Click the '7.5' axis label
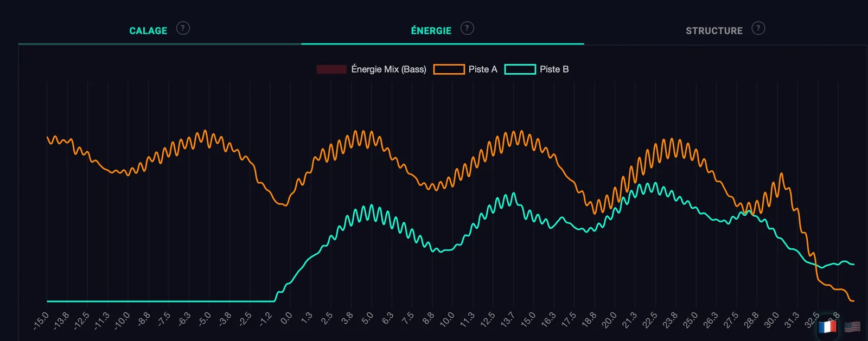 [x=408, y=318]
